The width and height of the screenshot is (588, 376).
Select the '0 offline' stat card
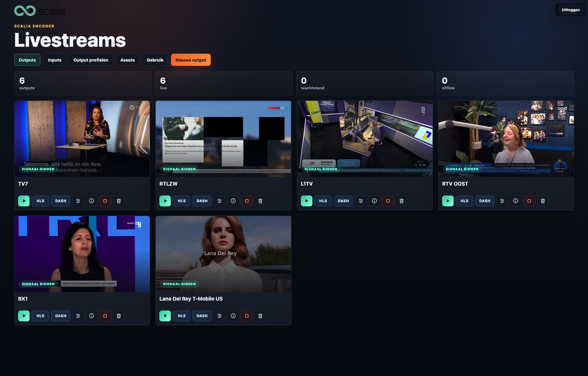(506, 83)
